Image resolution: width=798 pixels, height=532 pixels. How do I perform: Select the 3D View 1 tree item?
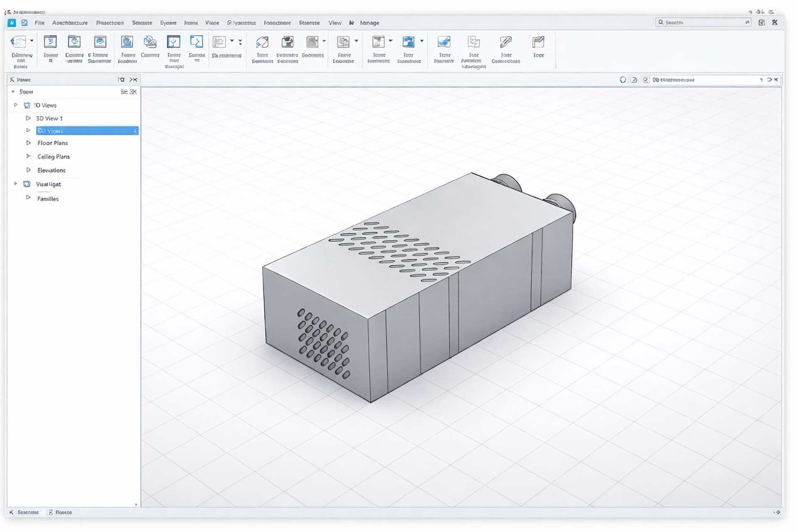pos(49,118)
